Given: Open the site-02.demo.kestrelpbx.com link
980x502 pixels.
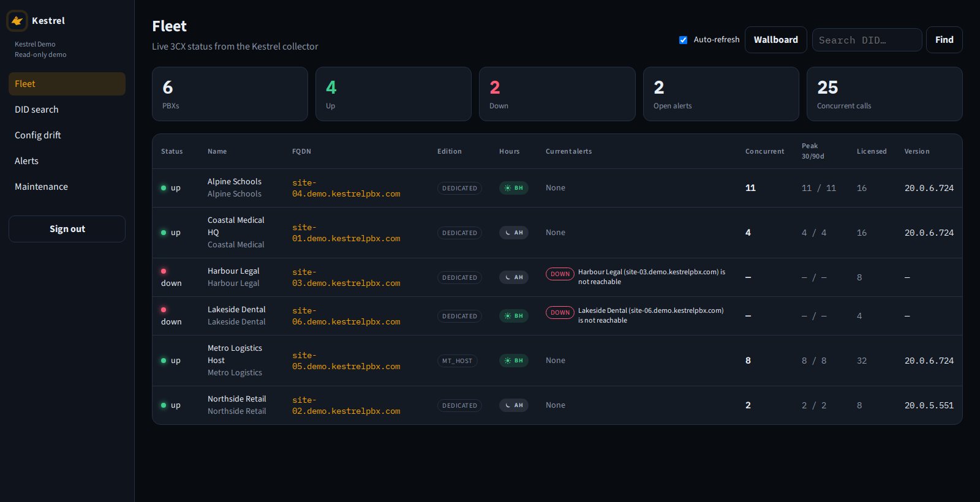Looking at the screenshot, I should tap(346, 406).
